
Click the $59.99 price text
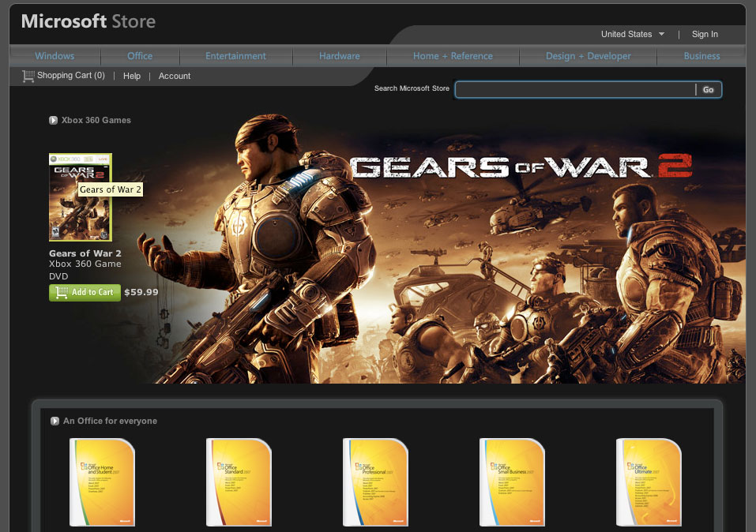pyautogui.click(x=141, y=292)
